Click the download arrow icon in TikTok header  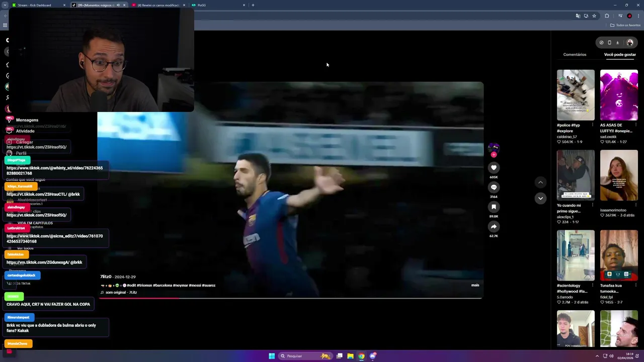617,43
